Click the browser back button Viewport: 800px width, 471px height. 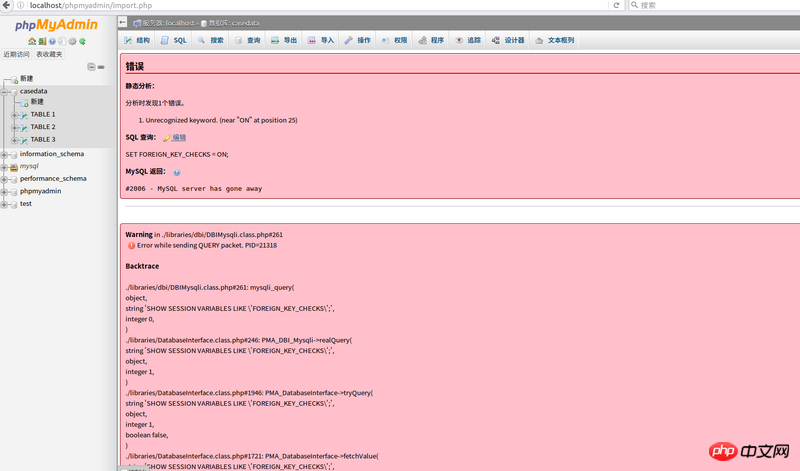pos(6,5)
